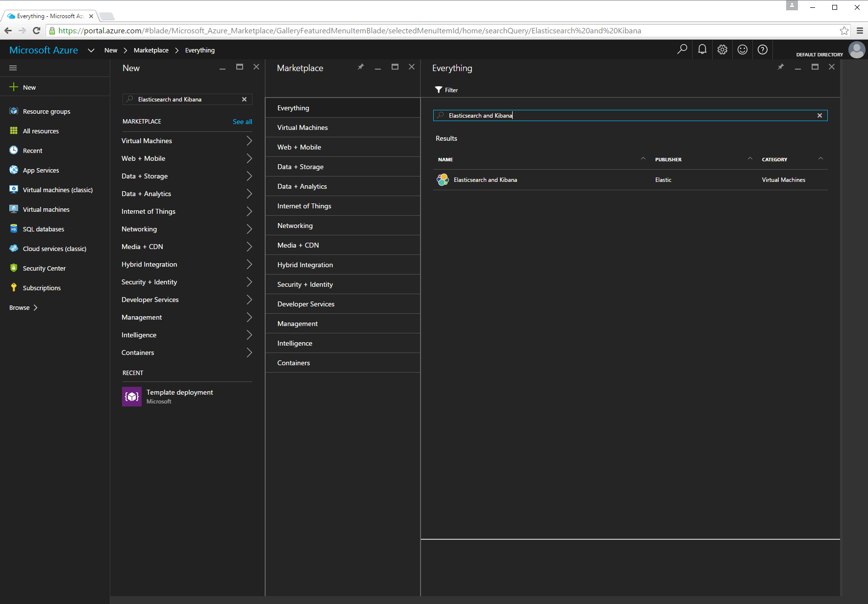Clear the Everything blade search box
This screenshot has width=868, height=604.
[819, 116]
